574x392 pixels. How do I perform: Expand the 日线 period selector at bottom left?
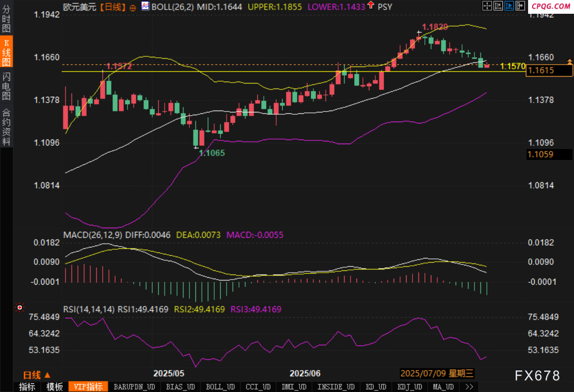(x=37, y=375)
